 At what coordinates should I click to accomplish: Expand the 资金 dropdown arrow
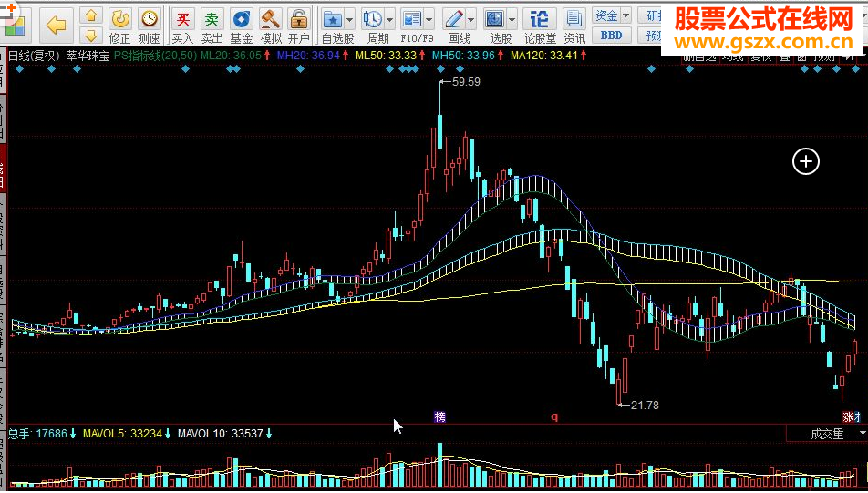626,15
